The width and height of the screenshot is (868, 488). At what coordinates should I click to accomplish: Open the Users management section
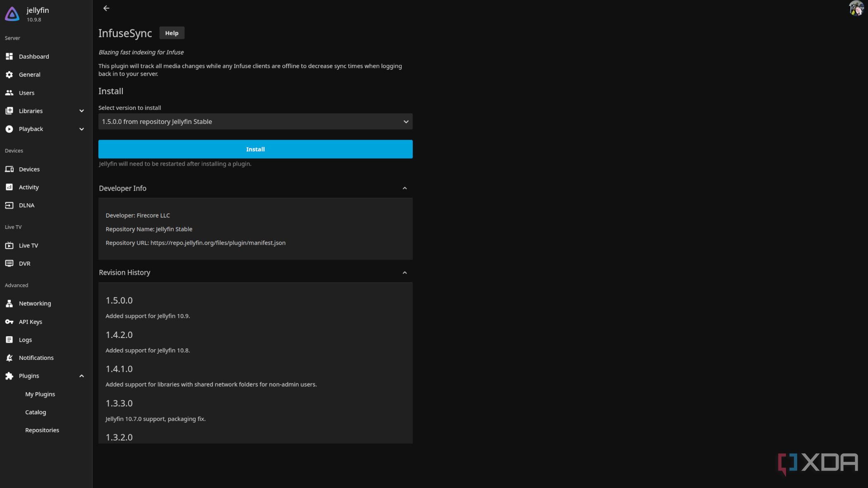[x=26, y=93]
